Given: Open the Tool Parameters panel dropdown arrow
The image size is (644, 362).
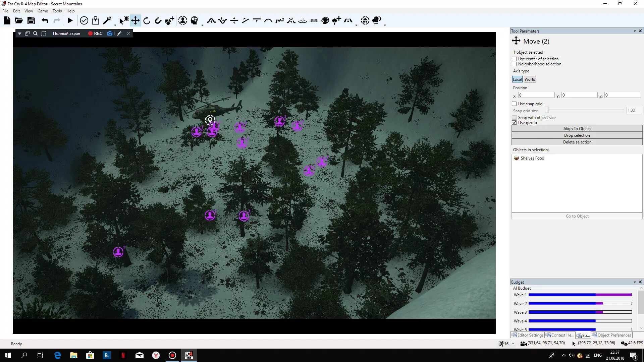Looking at the screenshot, I should pos(635,31).
